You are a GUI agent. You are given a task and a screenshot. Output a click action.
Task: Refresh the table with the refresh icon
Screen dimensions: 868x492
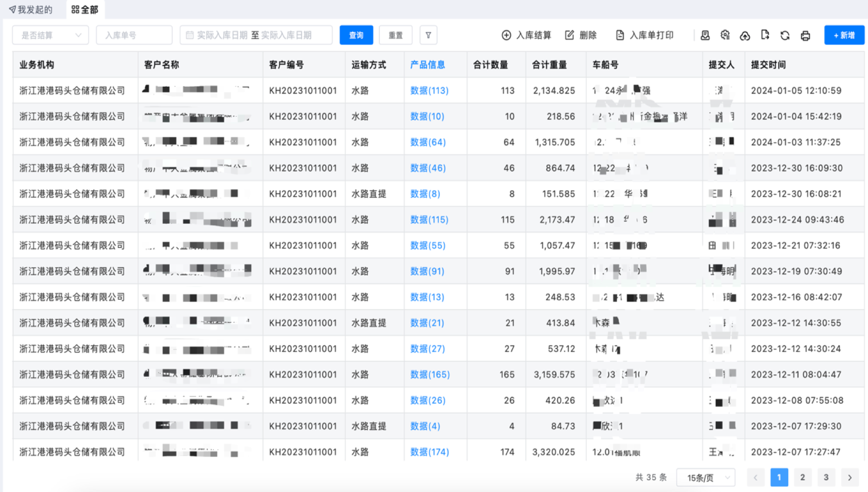click(x=785, y=35)
